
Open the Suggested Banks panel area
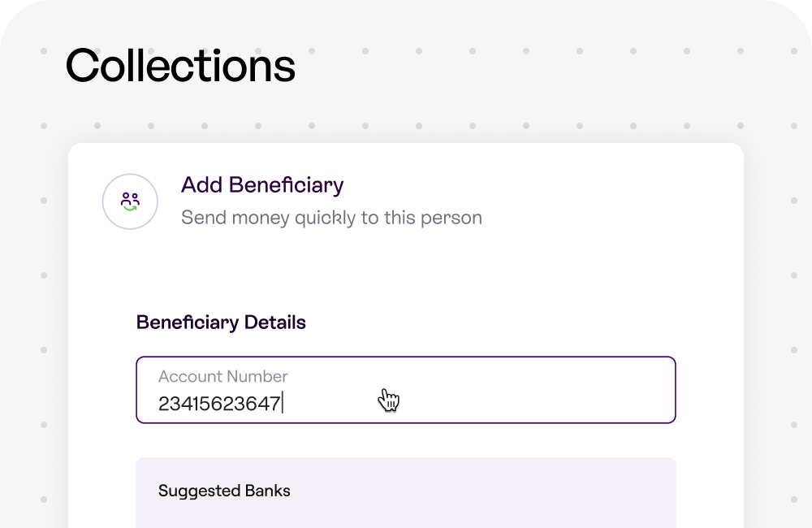405,493
